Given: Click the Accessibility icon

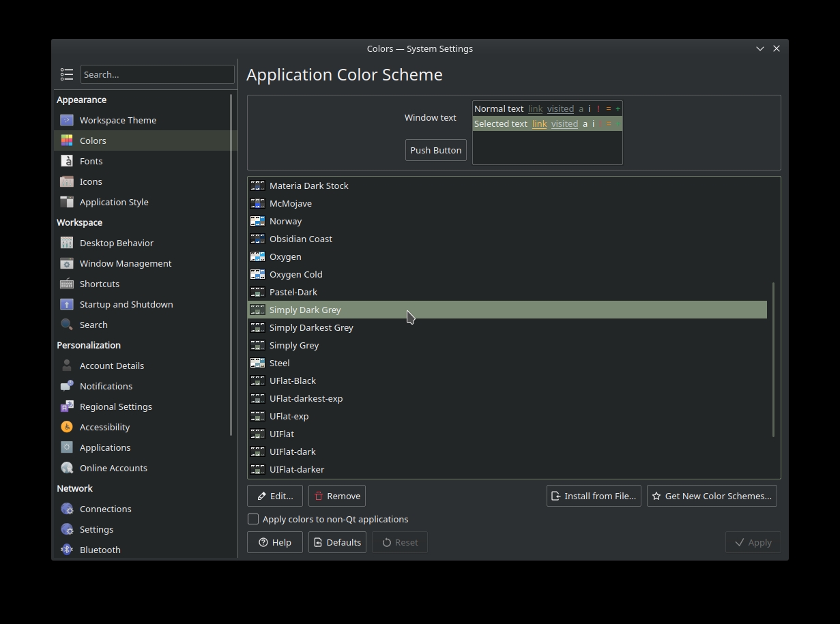Looking at the screenshot, I should click(x=67, y=427).
